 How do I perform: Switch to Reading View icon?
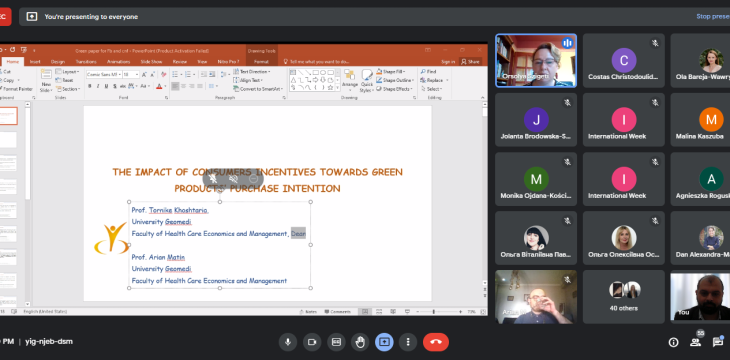pyautogui.click(x=393, y=312)
